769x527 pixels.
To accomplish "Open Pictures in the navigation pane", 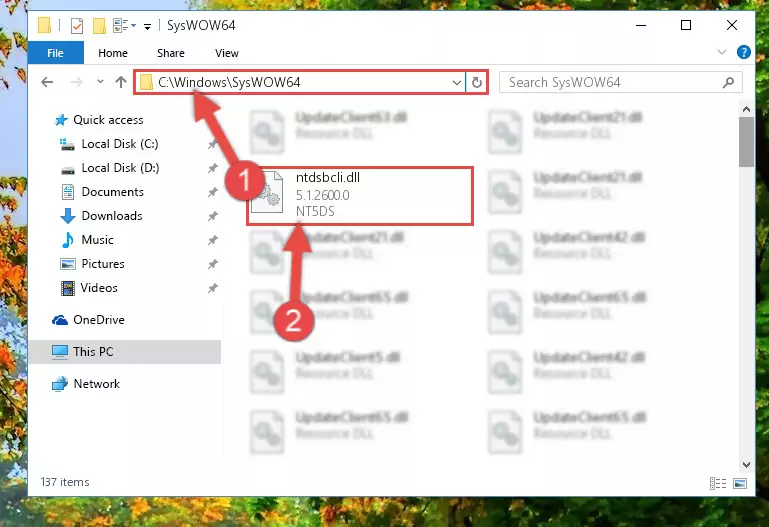I will (x=93, y=264).
